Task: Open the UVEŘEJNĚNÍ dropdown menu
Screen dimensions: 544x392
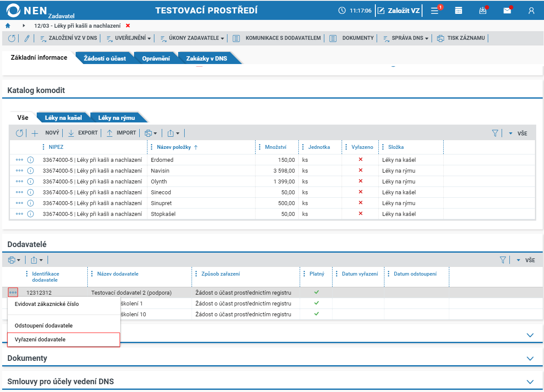Action: point(128,38)
